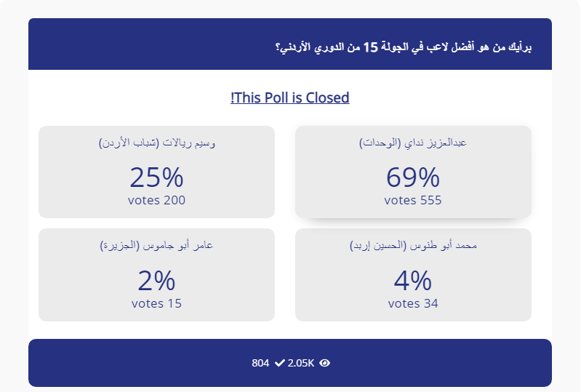The width and height of the screenshot is (581, 392).
Task: Click the poll question title in header
Action: [404, 47]
